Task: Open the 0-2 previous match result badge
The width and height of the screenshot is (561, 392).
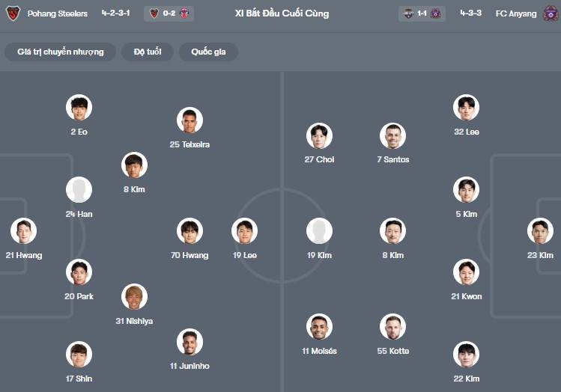Action: point(169,13)
